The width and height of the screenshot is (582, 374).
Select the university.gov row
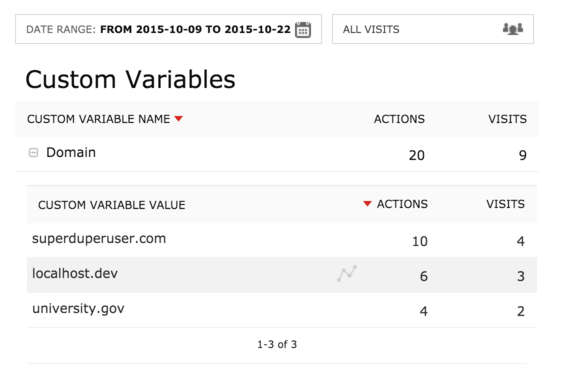[282, 310]
